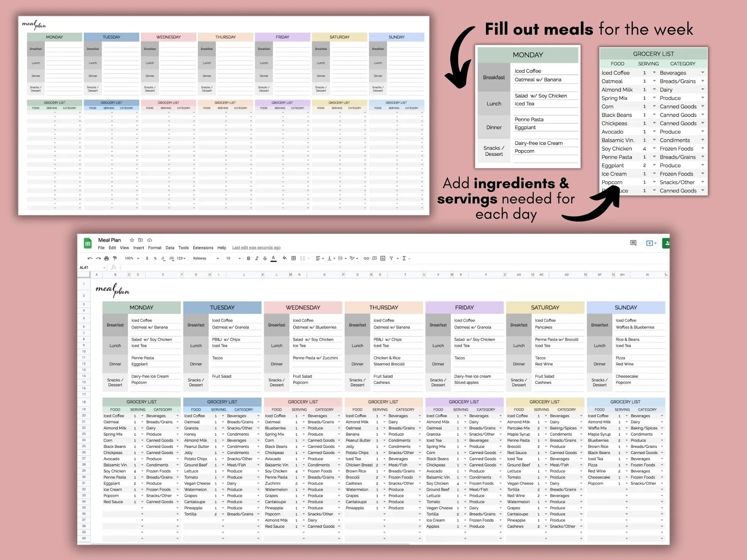Star the Meal Plan spreadsheet
The image size is (747, 560).
tap(132, 240)
